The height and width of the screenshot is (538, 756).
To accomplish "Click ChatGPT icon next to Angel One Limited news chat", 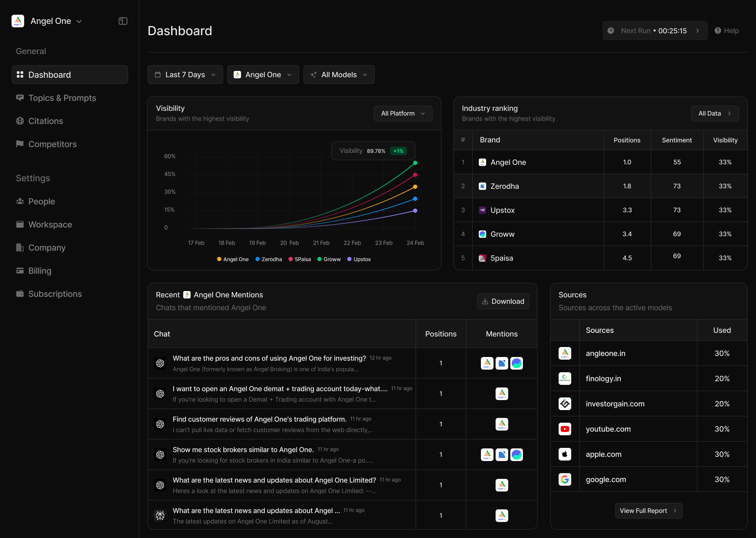I will click(160, 485).
